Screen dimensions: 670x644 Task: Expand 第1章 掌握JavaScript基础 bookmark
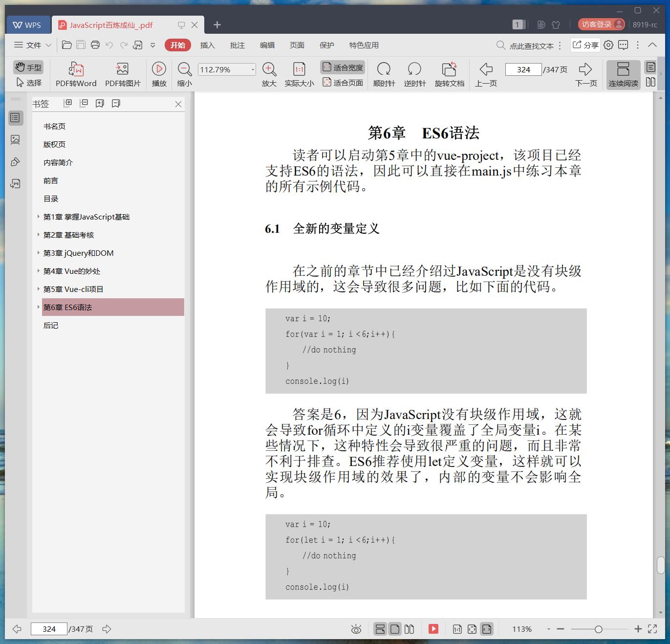38,216
